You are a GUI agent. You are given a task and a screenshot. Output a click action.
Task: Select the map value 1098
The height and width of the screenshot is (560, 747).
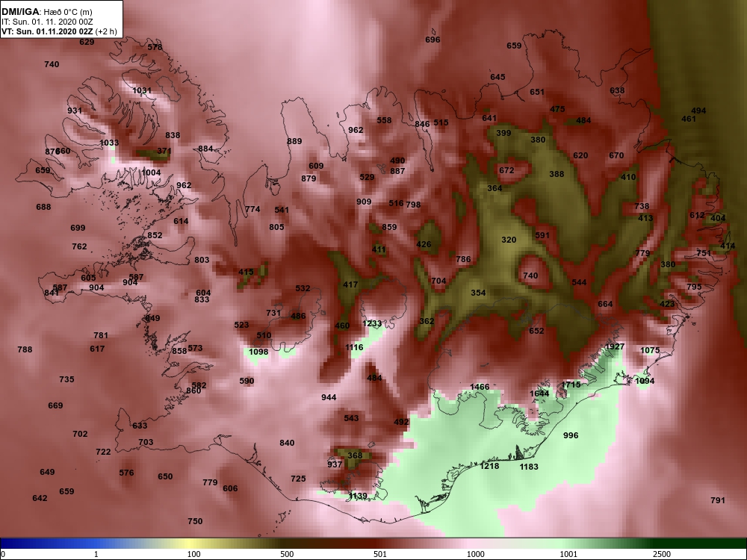(x=258, y=352)
